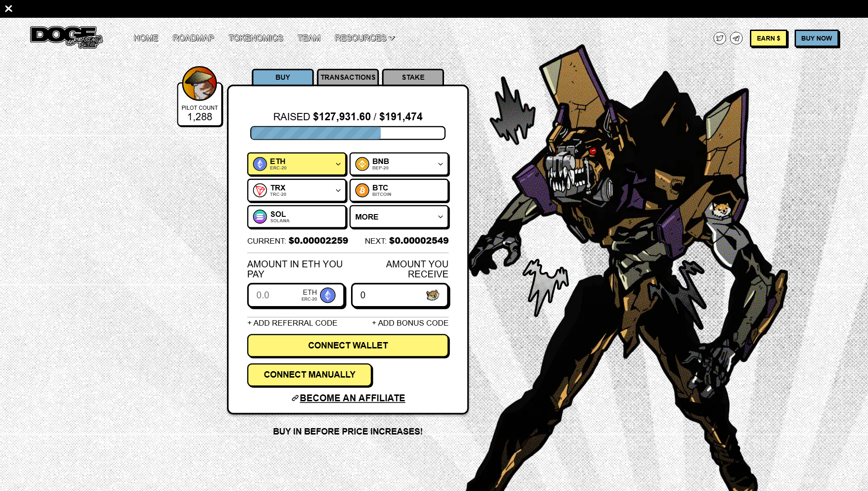Open the Twitter social link icon

pos(720,38)
